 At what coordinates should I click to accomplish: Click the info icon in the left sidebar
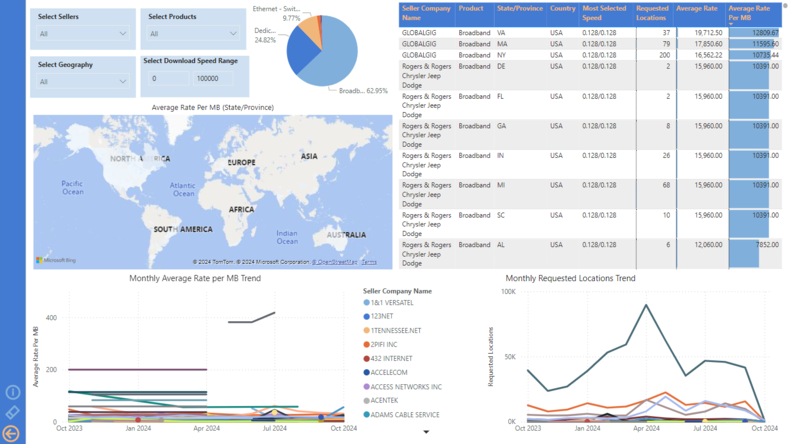13,393
